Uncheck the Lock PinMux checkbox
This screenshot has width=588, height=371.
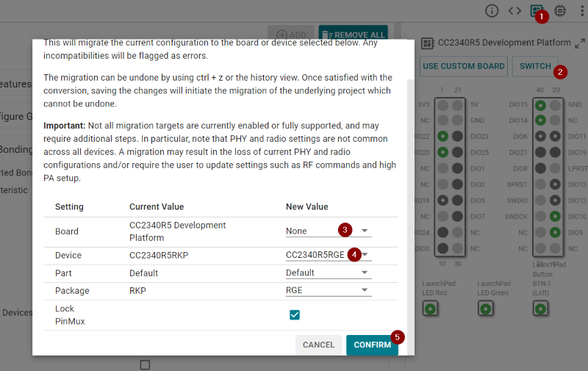(x=295, y=315)
